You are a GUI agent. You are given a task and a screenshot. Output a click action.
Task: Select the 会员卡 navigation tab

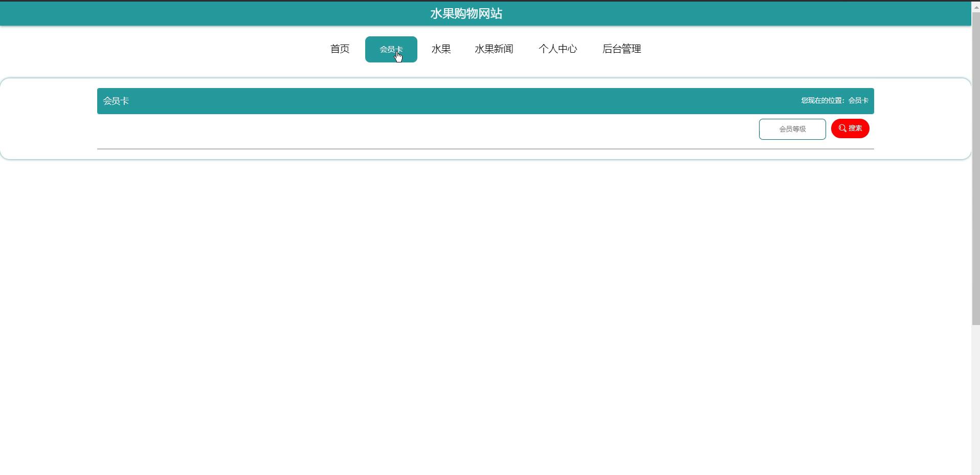point(391,49)
